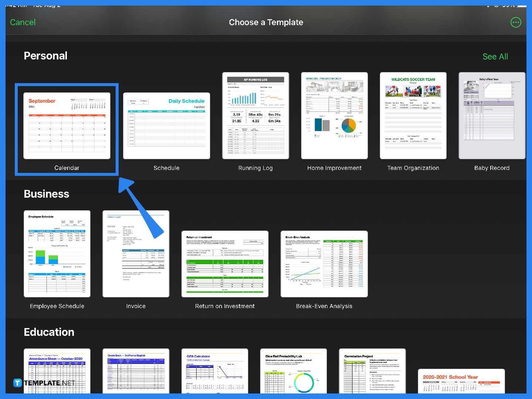Select the Break-Even Analysis template
The image size is (532, 399).
point(324,264)
